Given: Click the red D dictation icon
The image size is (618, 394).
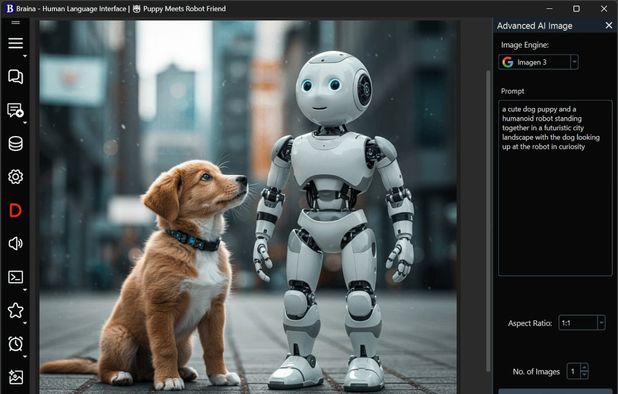Looking at the screenshot, I should click(15, 210).
